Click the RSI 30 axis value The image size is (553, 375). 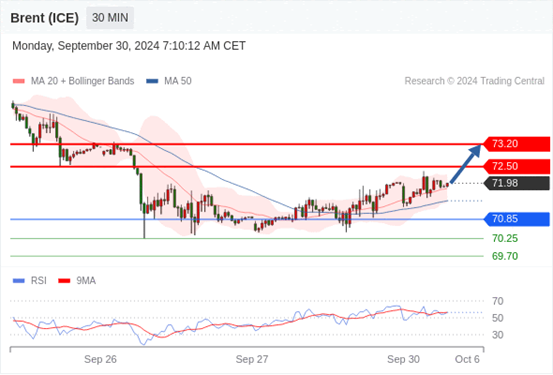(x=498, y=335)
